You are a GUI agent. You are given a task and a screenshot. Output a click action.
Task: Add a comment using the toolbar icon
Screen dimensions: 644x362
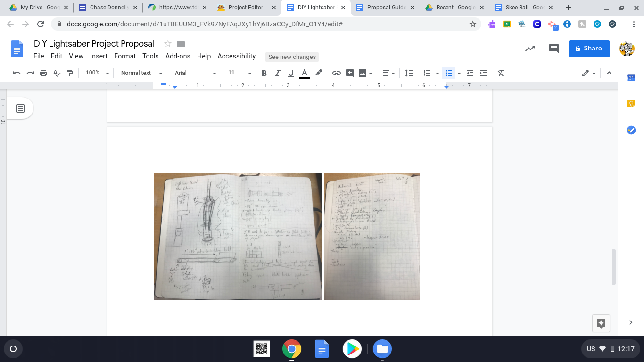pos(350,73)
